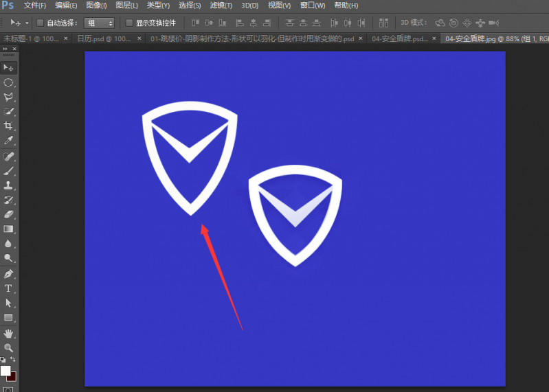Select the Eyedropper tool

tap(8, 141)
